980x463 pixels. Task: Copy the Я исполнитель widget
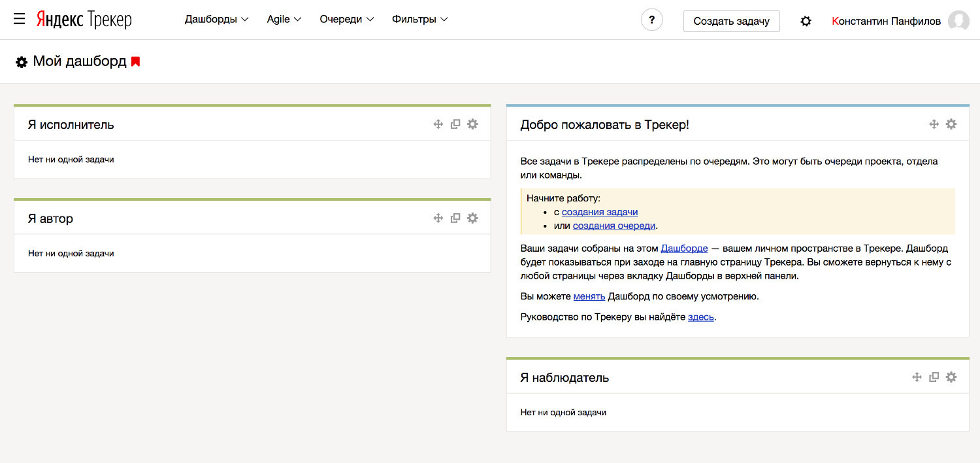455,124
